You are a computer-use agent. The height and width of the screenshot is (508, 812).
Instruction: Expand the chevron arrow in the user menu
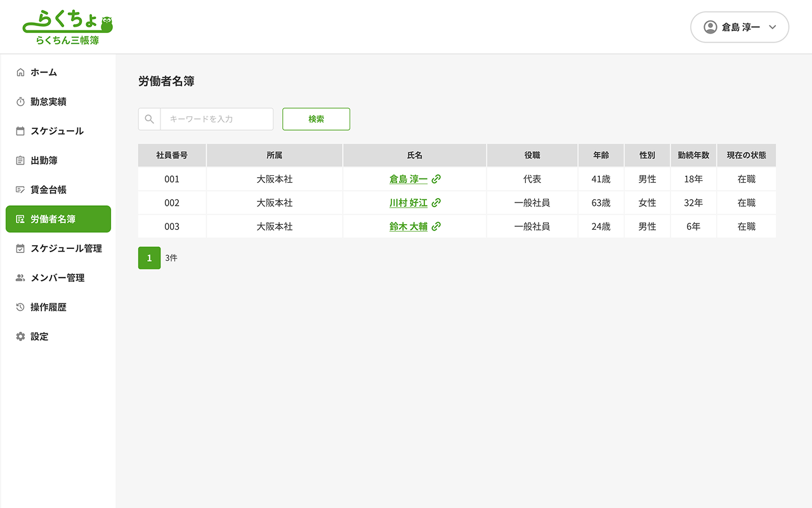point(772,27)
